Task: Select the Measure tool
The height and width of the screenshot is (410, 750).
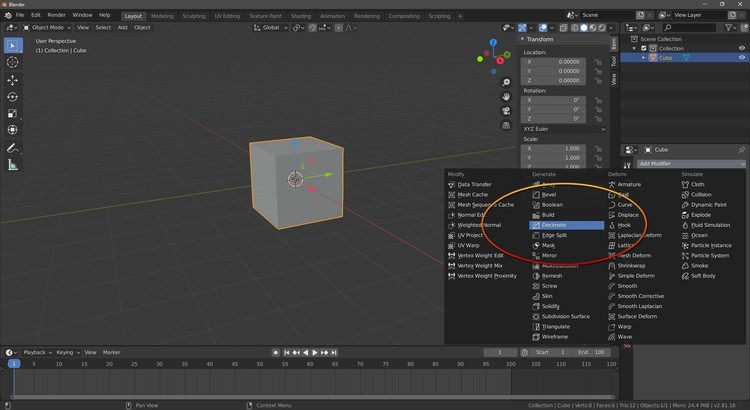Action: click(x=12, y=165)
